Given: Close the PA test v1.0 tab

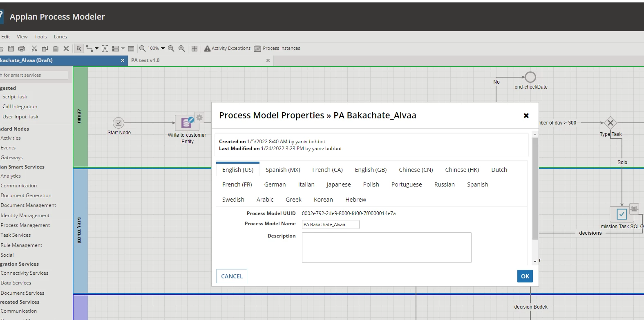Looking at the screenshot, I should click(x=268, y=60).
